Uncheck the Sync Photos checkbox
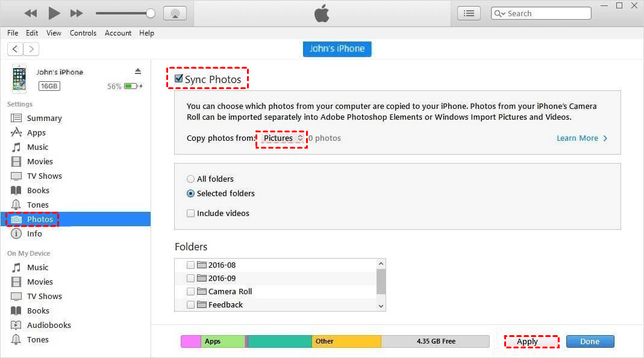 click(x=179, y=79)
